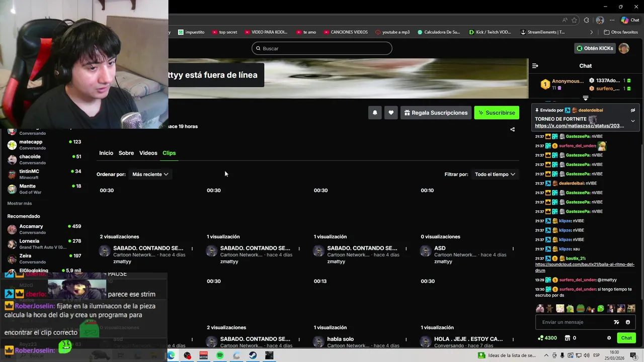Click the heart follow icon
Image resolution: width=644 pixels, height=362 pixels.
pos(391,113)
